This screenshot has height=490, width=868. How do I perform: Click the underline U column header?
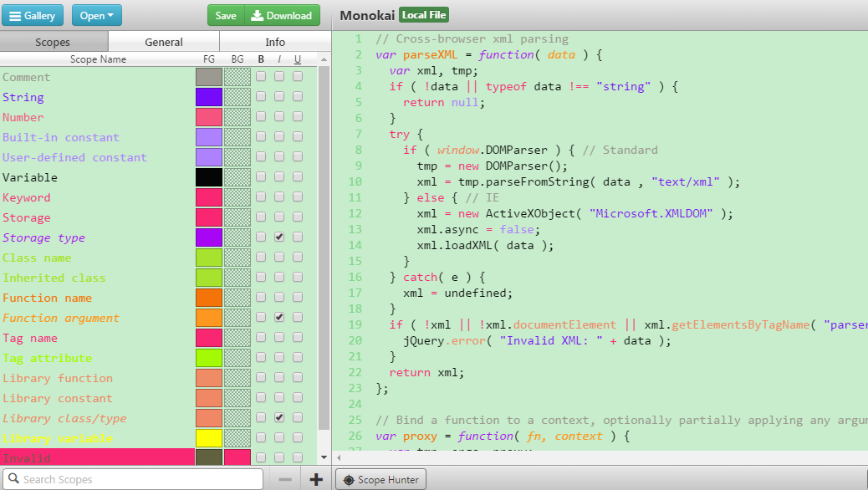click(298, 59)
